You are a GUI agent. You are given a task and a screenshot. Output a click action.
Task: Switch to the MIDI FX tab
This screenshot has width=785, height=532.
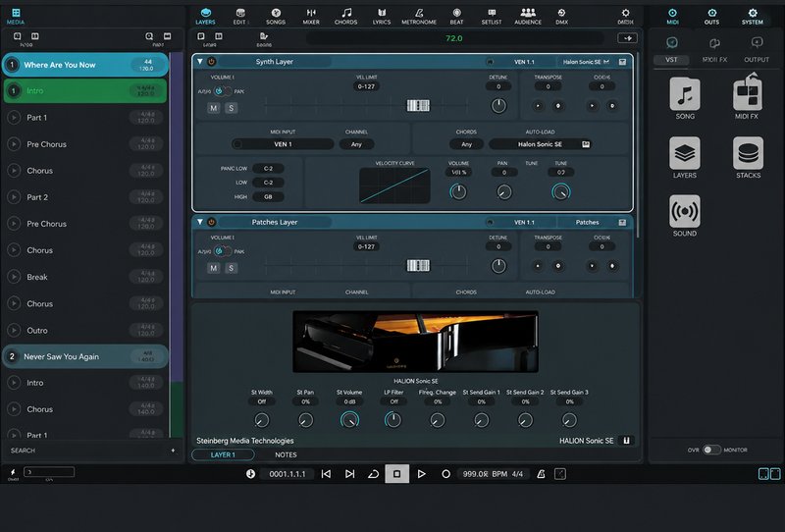[x=714, y=60]
